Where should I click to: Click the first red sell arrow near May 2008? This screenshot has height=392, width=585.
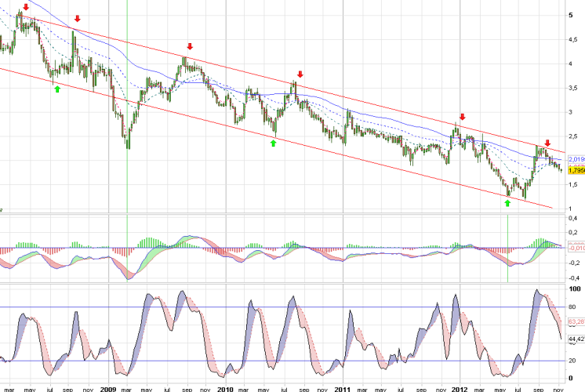coord(26,7)
